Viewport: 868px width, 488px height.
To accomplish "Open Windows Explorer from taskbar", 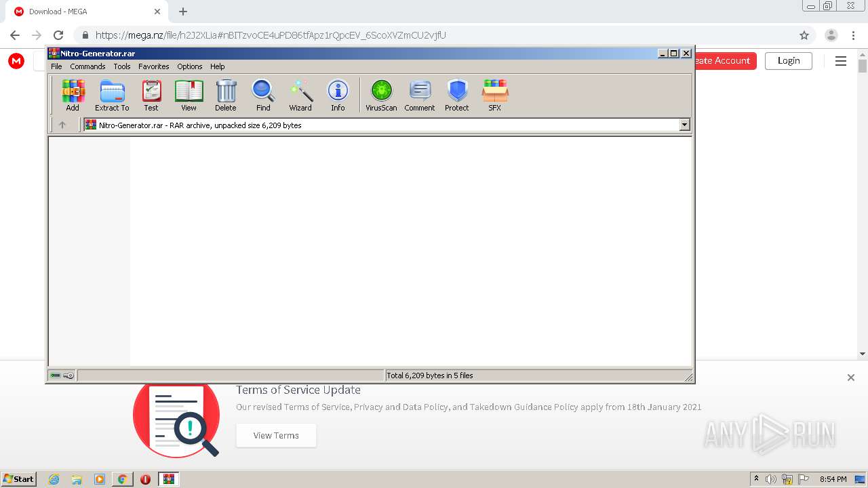I will 77,479.
